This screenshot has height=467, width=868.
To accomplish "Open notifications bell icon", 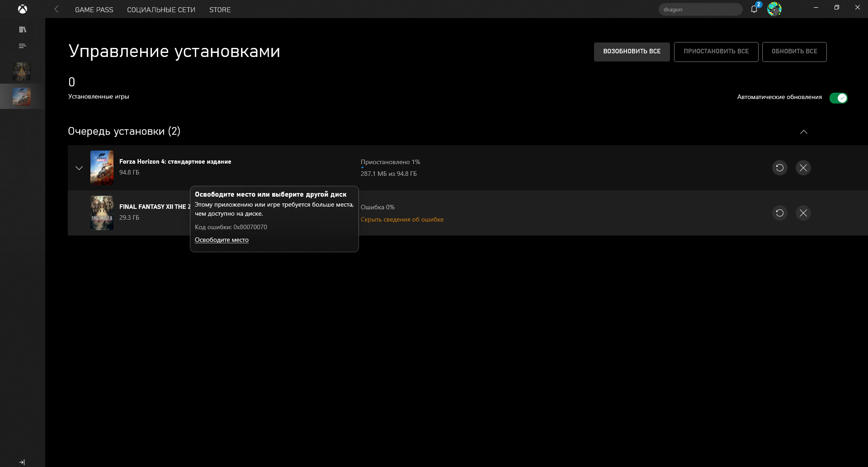I will (x=754, y=9).
